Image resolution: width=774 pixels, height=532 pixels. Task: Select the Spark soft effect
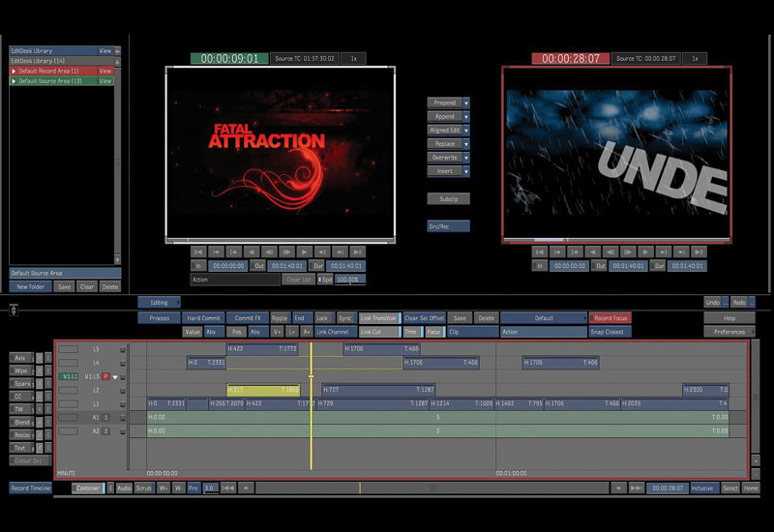(21, 383)
